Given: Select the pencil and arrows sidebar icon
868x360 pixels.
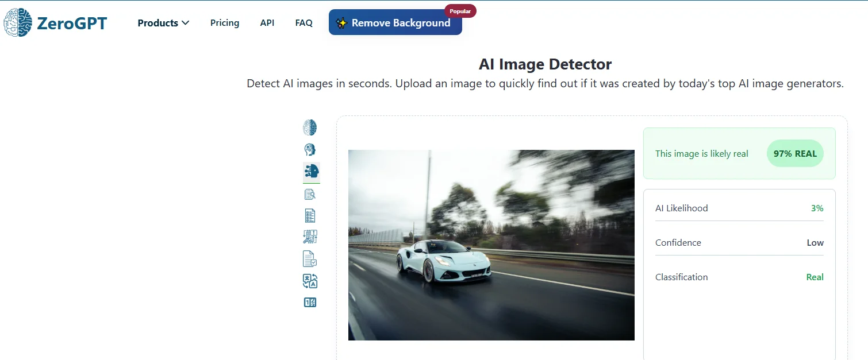Looking at the screenshot, I should (x=310, y=237).
